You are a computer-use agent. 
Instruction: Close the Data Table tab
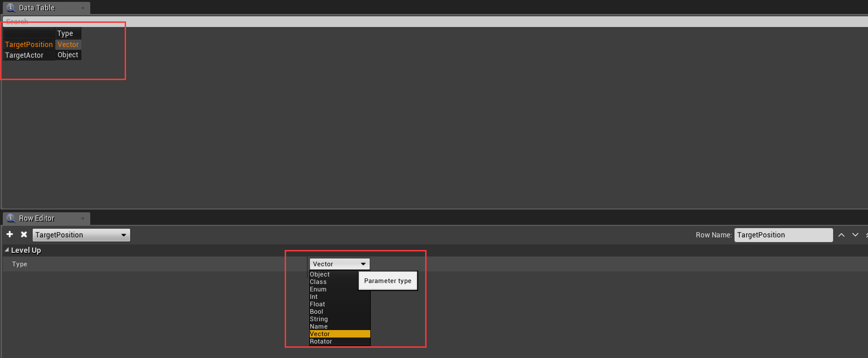point(83,8)
